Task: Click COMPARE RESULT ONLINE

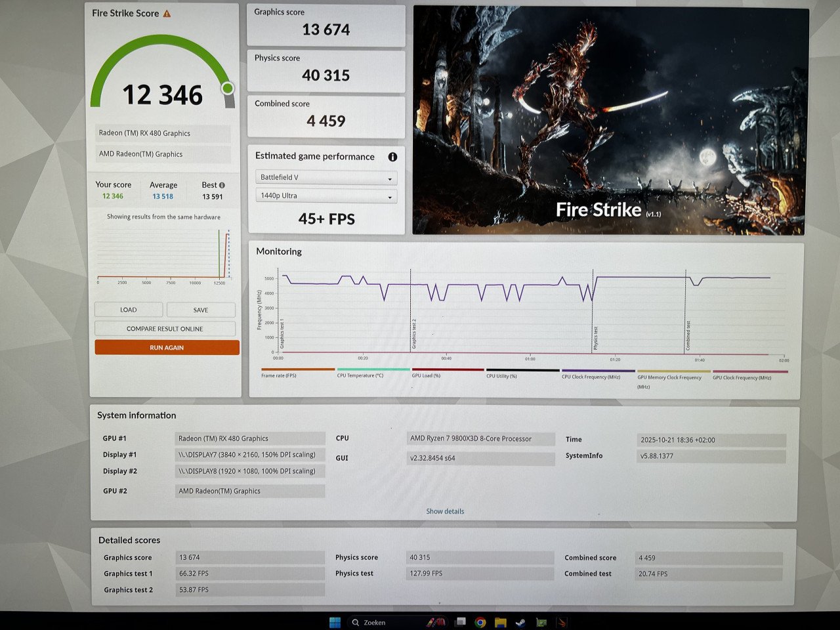Action: click(x=165, y=329)
